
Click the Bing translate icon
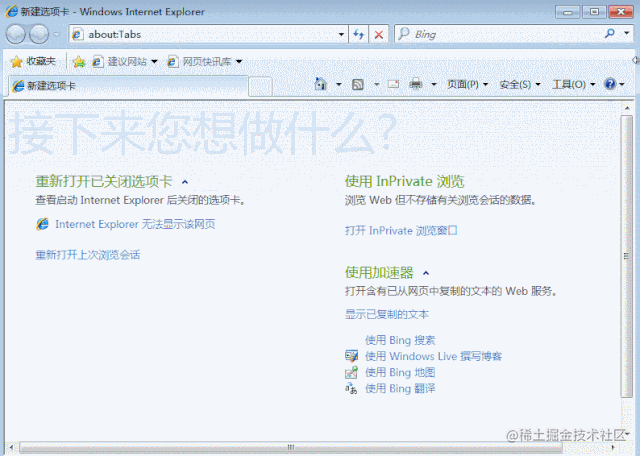[351, 389]
